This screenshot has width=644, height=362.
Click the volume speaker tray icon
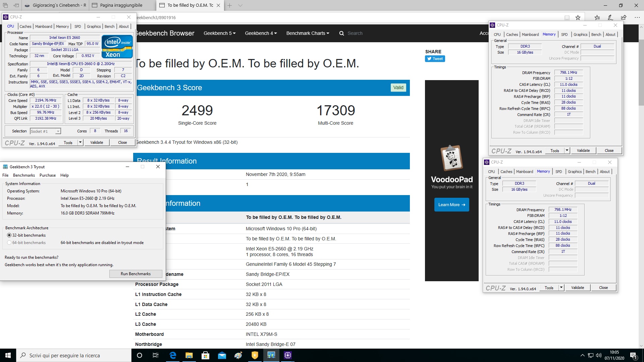coord(599,355)
